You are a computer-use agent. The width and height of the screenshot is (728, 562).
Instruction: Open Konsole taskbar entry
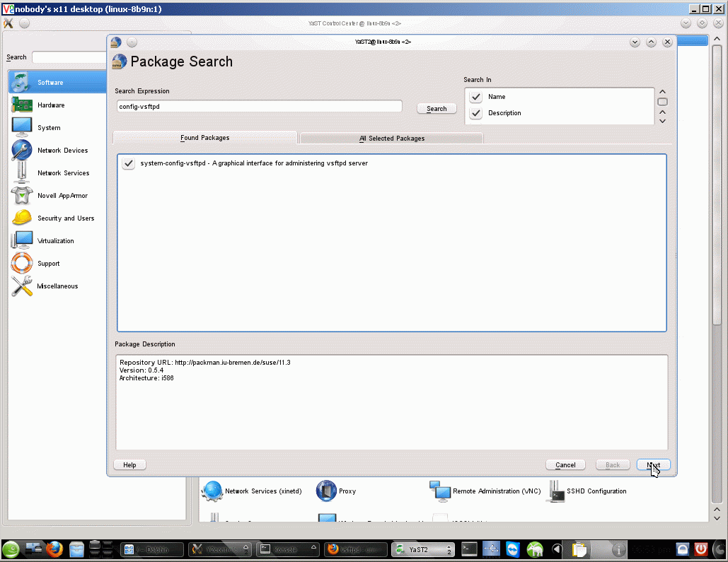pos(288,550)
